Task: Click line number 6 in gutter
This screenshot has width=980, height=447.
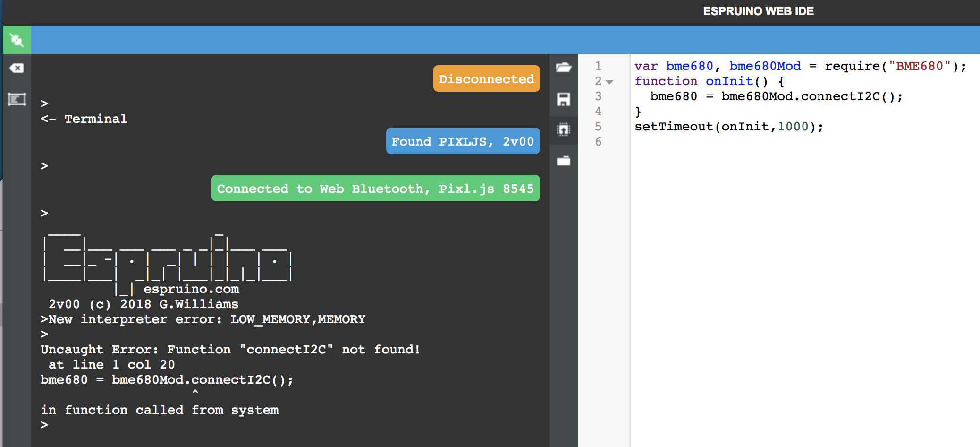Action: coord(598,142)
